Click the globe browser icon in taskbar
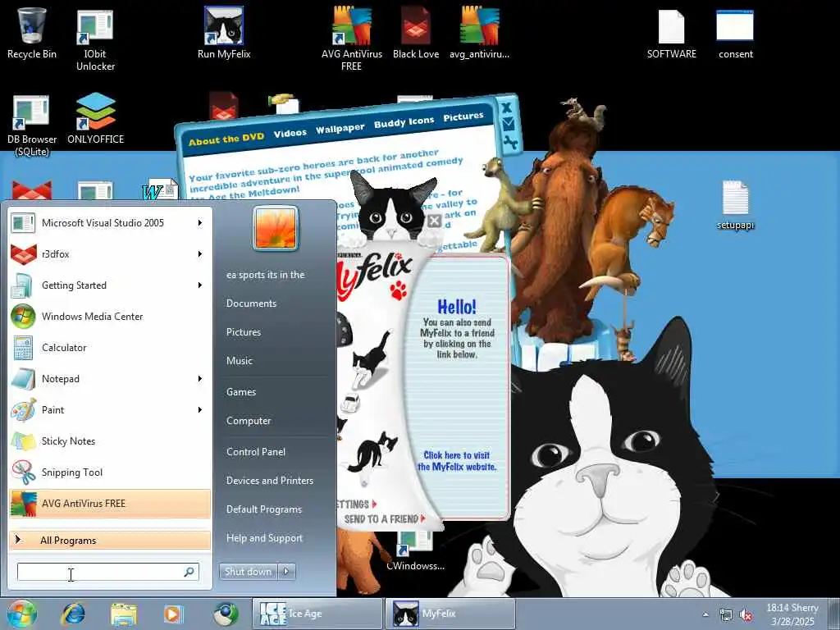 226,614
